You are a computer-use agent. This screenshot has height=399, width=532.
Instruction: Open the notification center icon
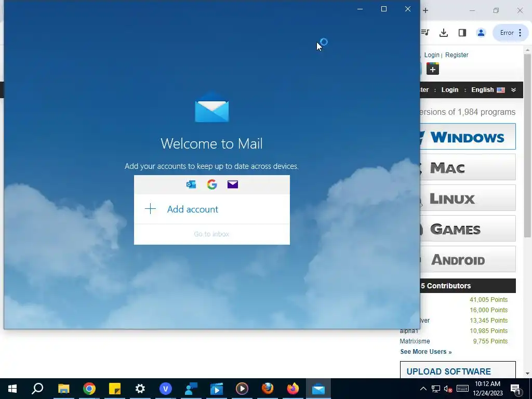pyautogui.click(x=516, y=389)
